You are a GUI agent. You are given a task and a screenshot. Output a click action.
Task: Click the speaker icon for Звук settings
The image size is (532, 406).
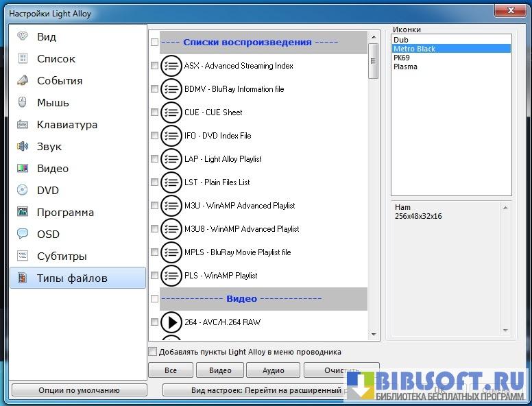point(23,147)
